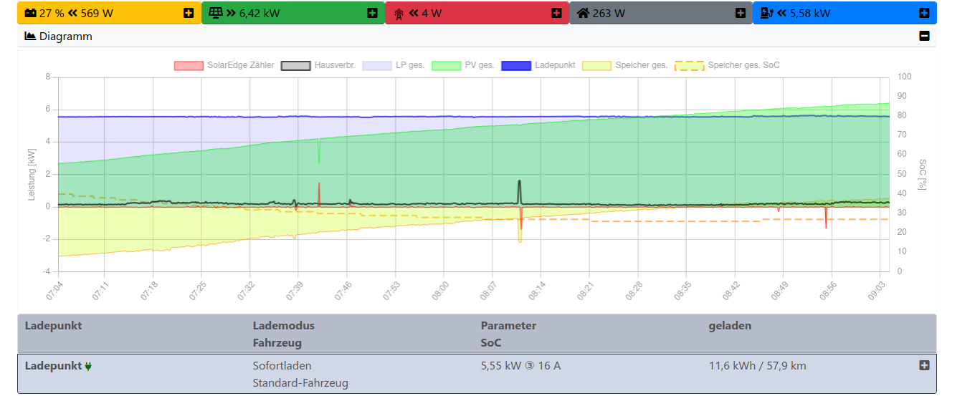
Task: Expand the blue charge point card
Action: pos(924,13)
